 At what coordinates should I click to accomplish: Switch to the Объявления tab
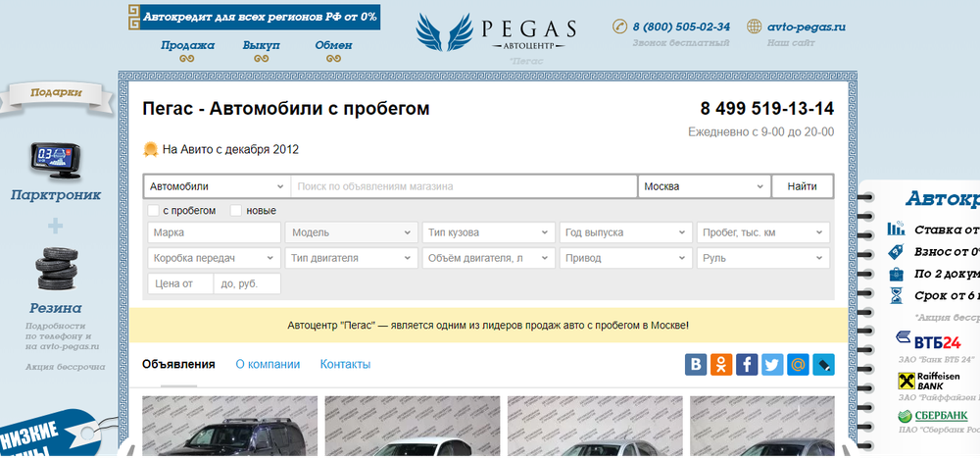click(178, 364)
